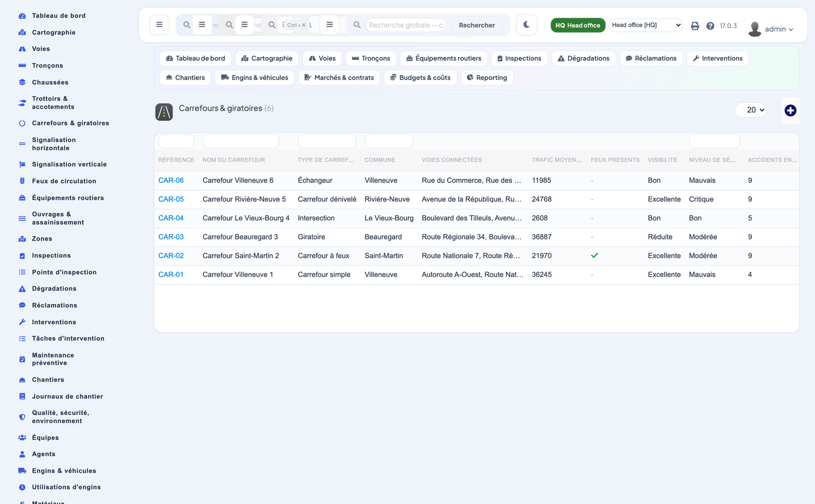Open Budgets & coûts tab
The height and width of the screenshot is (504, 815).
pos(420,78)
